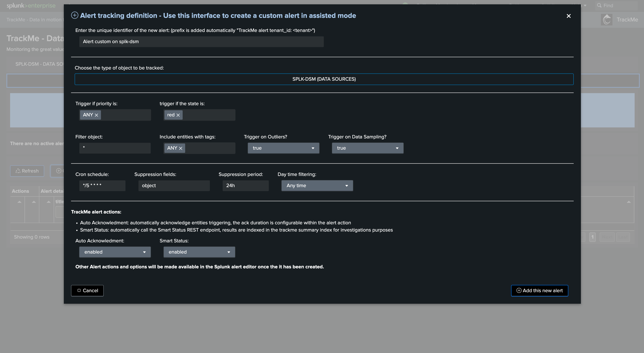The width and height of the screenshot is (644, 353).
Task: Click the recycle icon on Refresh
Action: point(18,171)
